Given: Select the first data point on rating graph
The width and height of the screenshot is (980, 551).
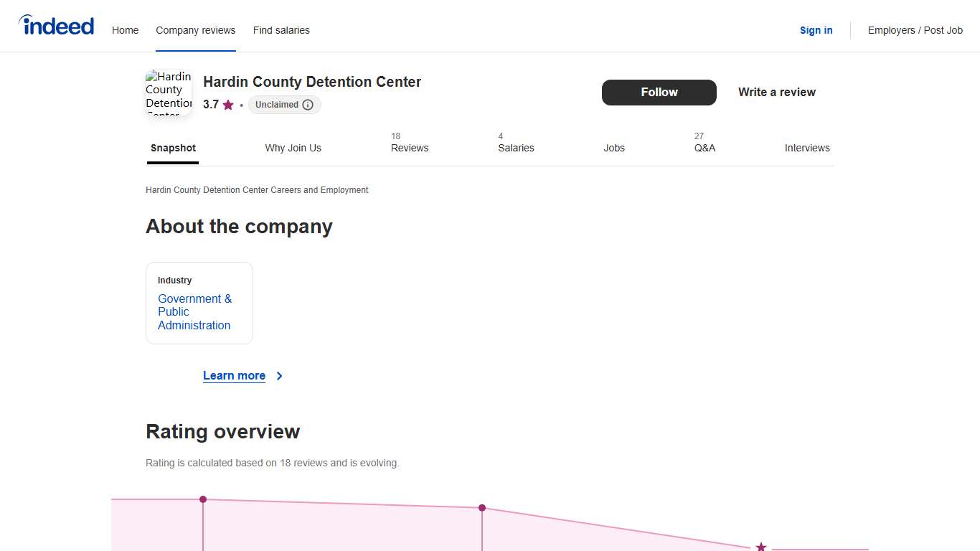Looking at the screenshot, I should tap(203, 499).
